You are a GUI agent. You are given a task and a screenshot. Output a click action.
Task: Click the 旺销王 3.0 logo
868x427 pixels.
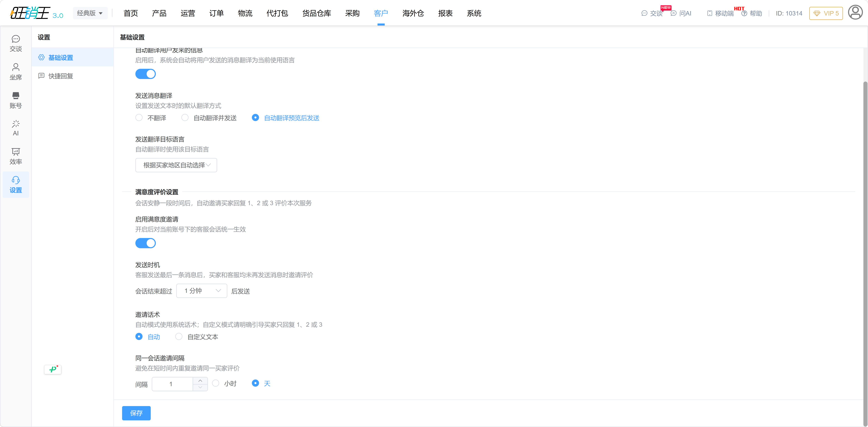[36, 13]
